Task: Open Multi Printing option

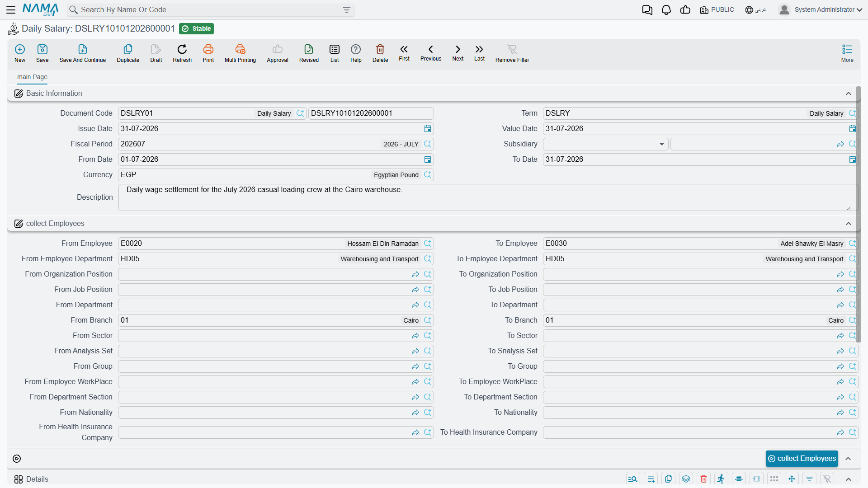Action: click(240, 53)
